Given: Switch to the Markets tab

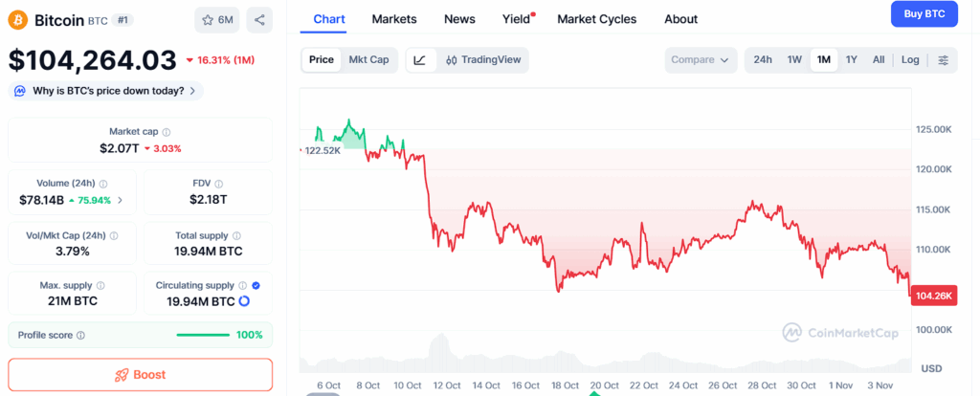Looking at the screenshot, I should [x=394, y=19].
